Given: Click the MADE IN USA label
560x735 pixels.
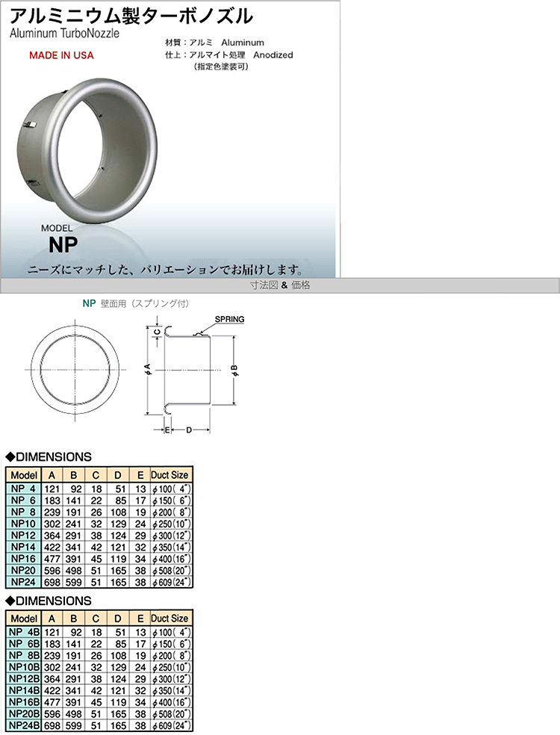Looking at the screenshot, I should 61,55.
